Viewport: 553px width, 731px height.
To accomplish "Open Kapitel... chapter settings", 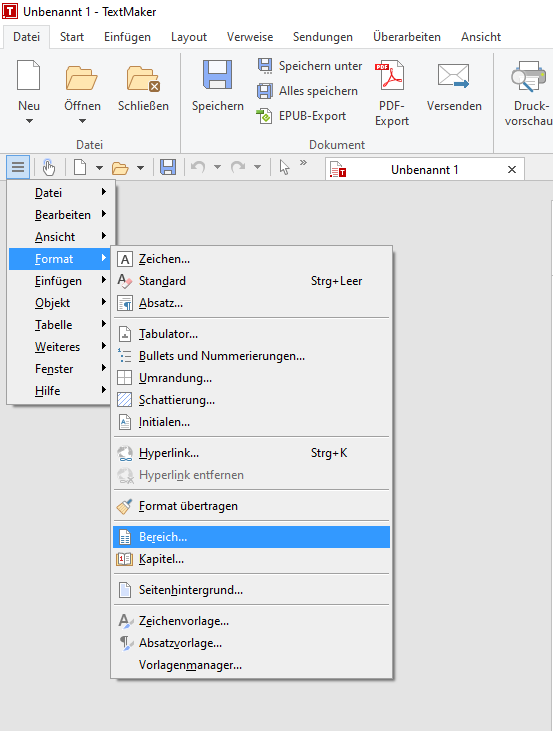I will [251, 559].
